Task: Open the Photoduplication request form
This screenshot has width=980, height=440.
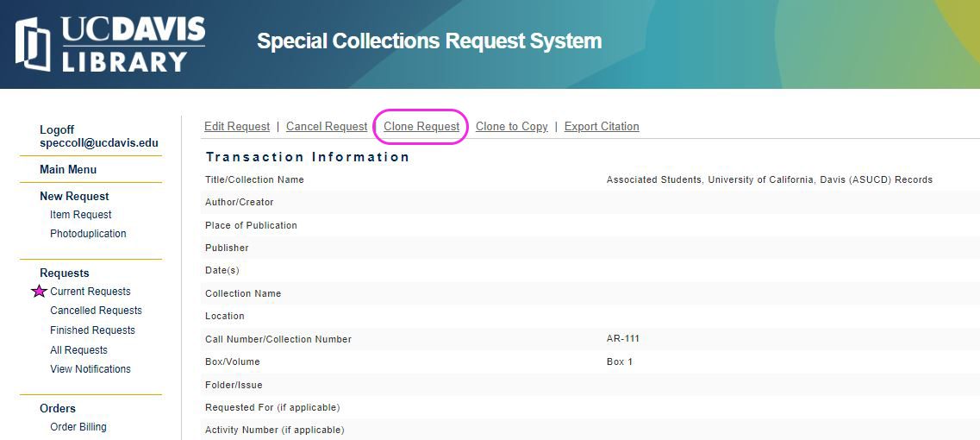Action: (88, 234)
